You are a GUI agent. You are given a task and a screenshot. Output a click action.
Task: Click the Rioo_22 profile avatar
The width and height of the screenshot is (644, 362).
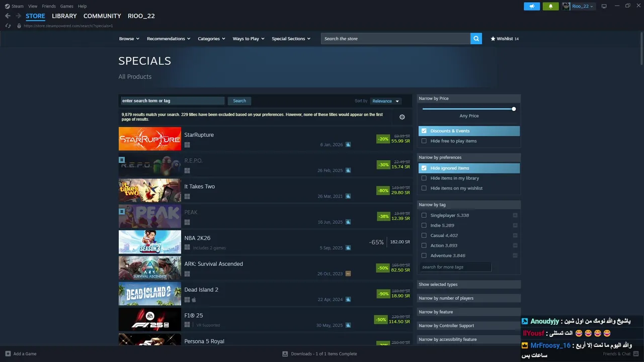tap(566, 6)
